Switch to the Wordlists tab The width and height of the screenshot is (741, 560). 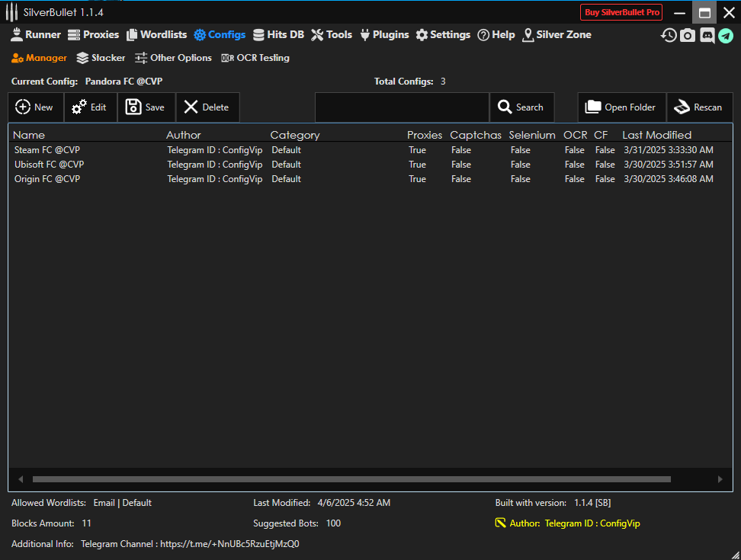[x=156, y=35]
